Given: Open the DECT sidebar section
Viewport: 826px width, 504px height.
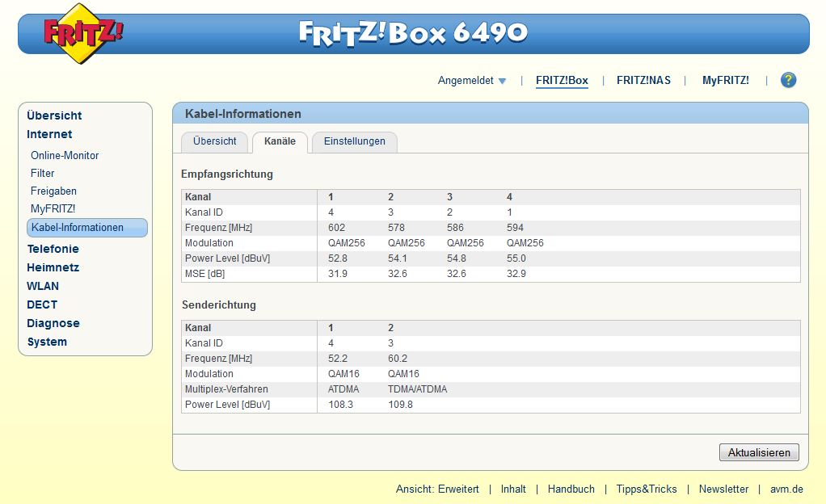Looking at the screenshot, I should pos(42,304).
